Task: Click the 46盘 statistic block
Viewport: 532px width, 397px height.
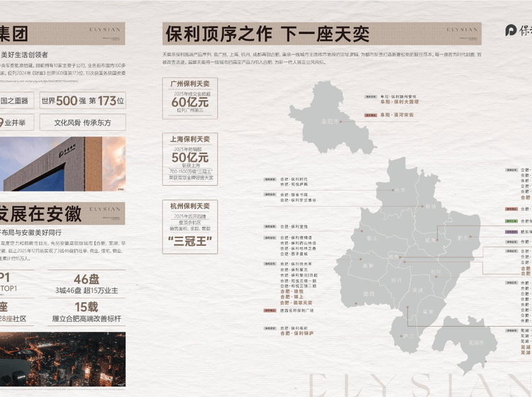Action: click(87, 284)
